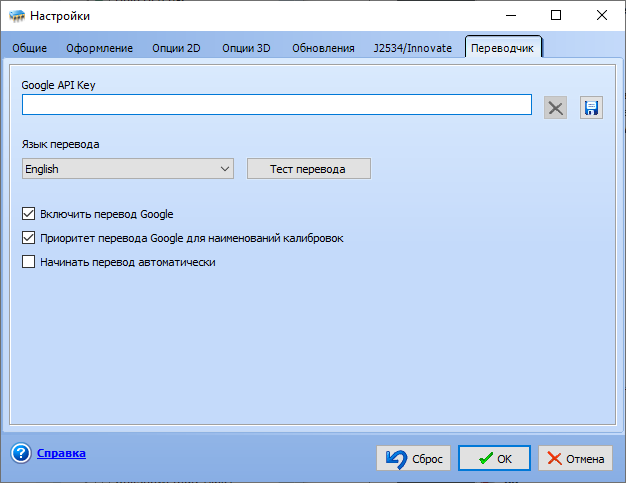Viewport: 626px width, 483px height.
Task: Clear the Google API Key with X icon
Action: point(555,108)
